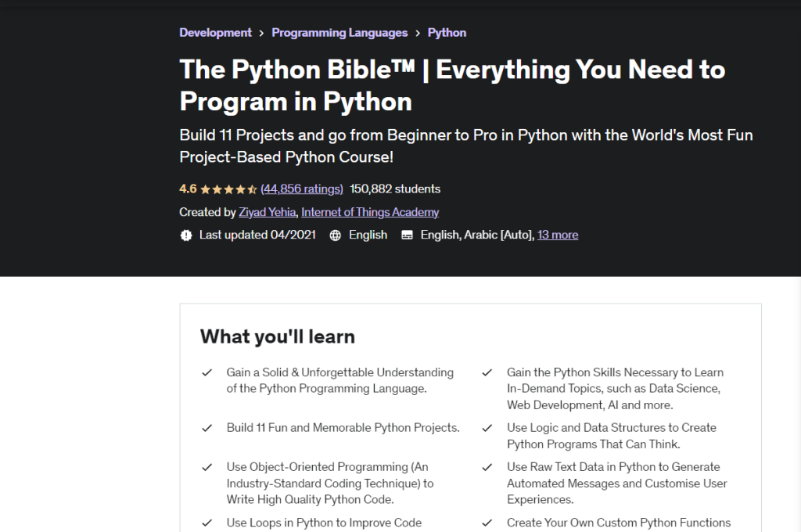The height and width of the screenshot is (532, 801).
Task: Click the chevron after Development breadcrumb
Action: pos(260,32)
